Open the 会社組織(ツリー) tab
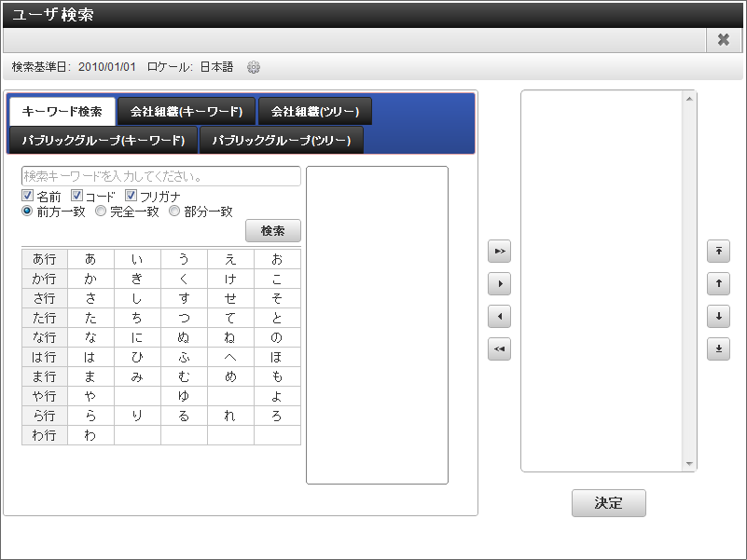This screenshot has width=747, height=560. tap(317, 110)
